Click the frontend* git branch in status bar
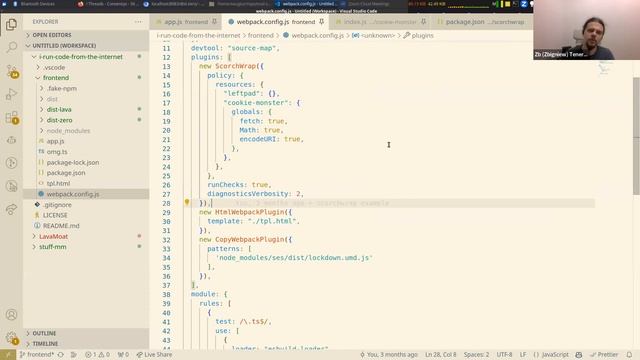 tap(37, 355)
